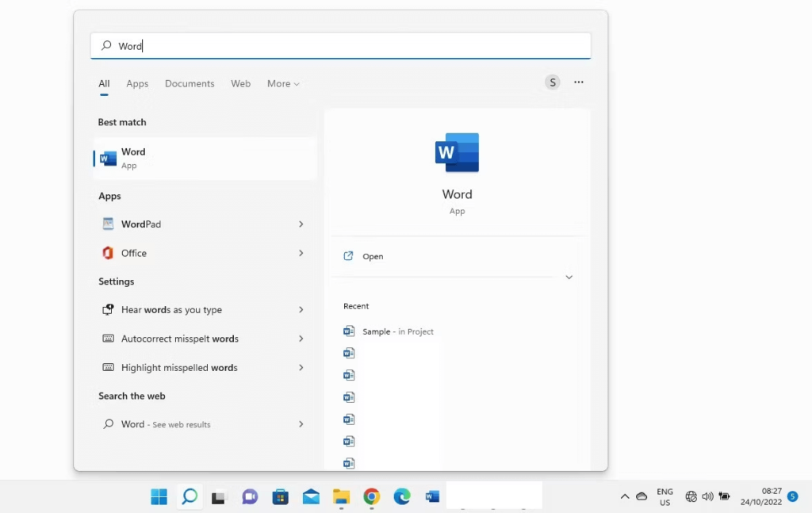Screen dimensions: 812x513
Task: Open File Explorer from the taskbar
Action: [341, 497]
